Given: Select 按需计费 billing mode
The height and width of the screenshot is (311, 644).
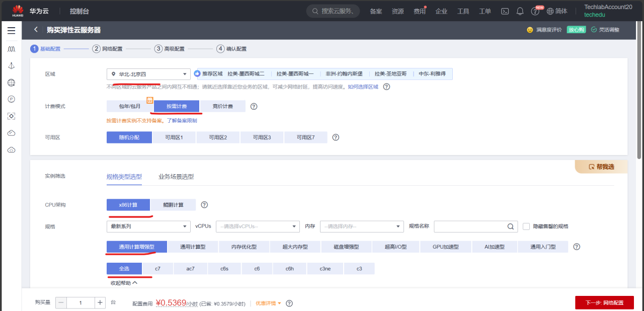Looking at the screenshot, I should coord(177,106).
